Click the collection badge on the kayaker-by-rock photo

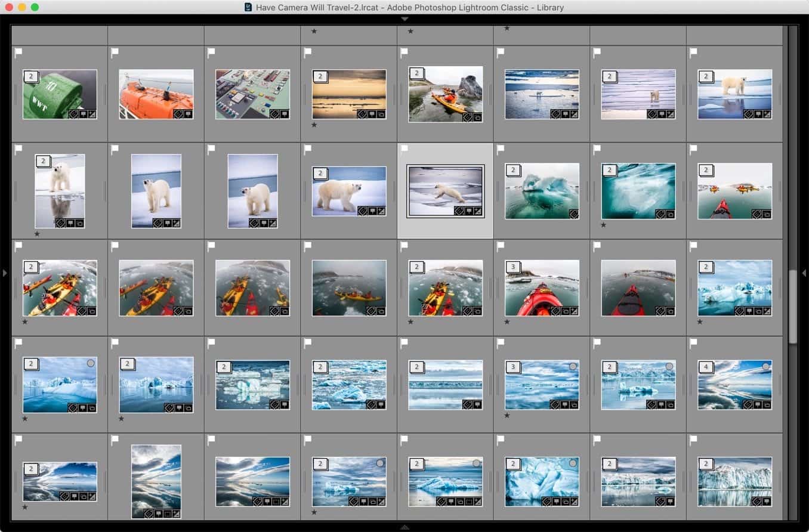(477, 117)
